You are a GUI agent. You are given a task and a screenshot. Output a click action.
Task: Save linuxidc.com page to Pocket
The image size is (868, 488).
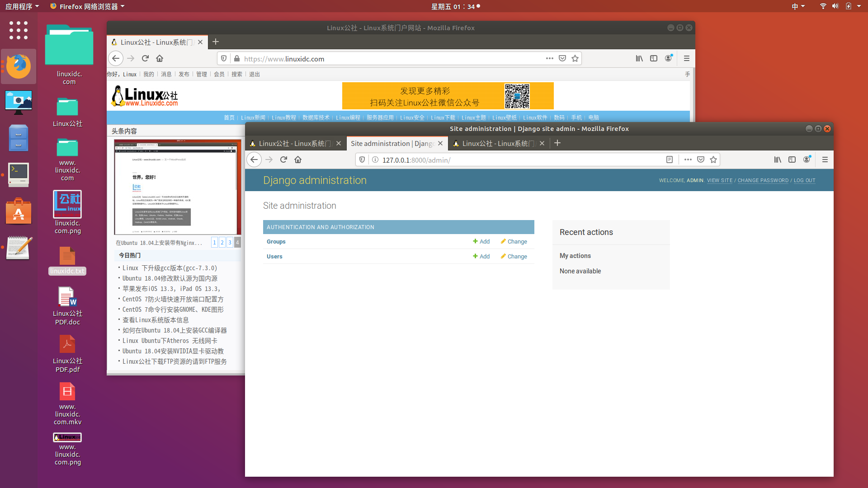coord(562,58)
